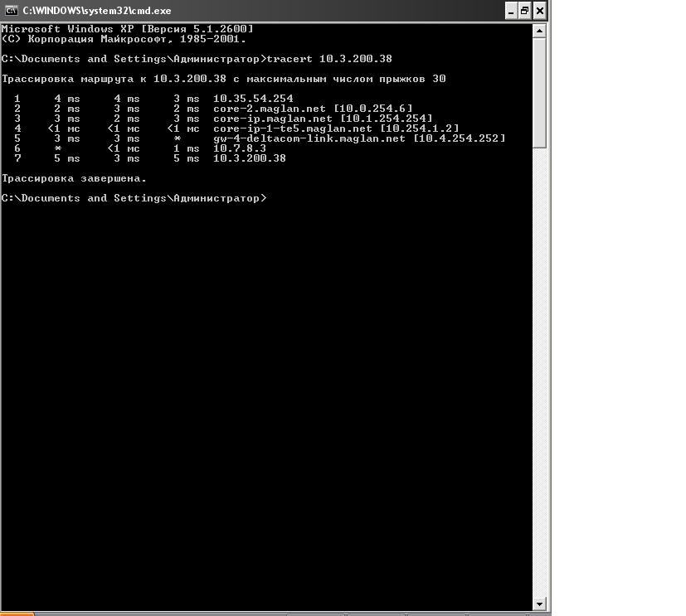Image resolution: width=686 pixels, height=616 pixels.
Task: Click the core-2.maglan.net hop line
Action: tap(207, 109)
